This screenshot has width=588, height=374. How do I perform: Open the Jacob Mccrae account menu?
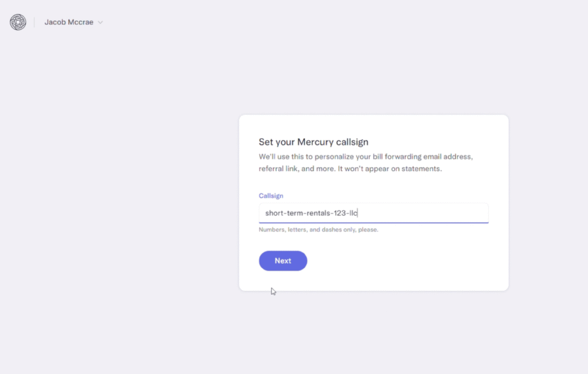pos(69,22)
